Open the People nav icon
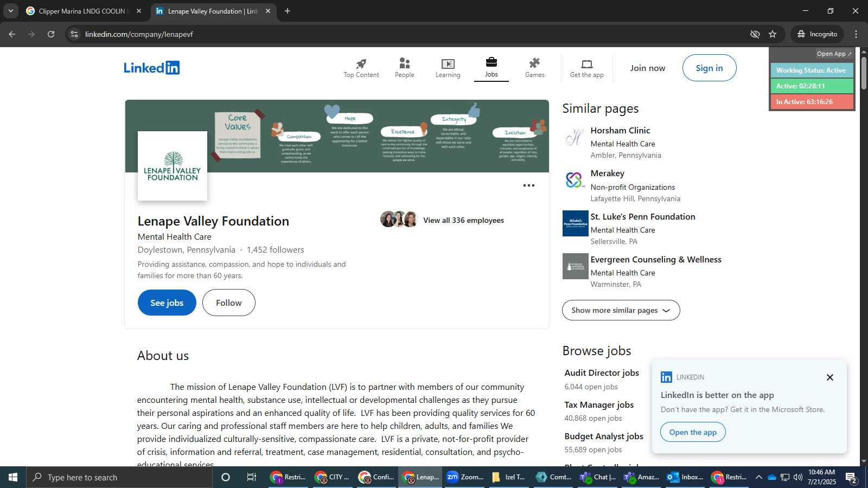 tap(405, 63)
